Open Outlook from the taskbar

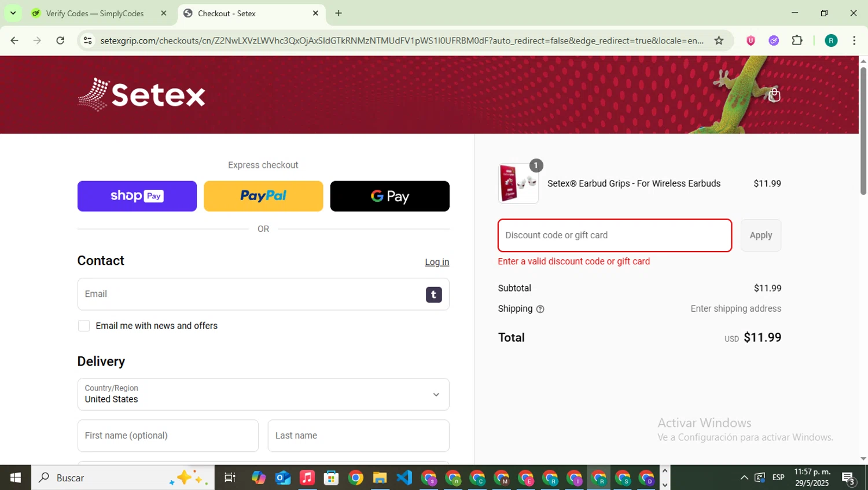(283, 478)
